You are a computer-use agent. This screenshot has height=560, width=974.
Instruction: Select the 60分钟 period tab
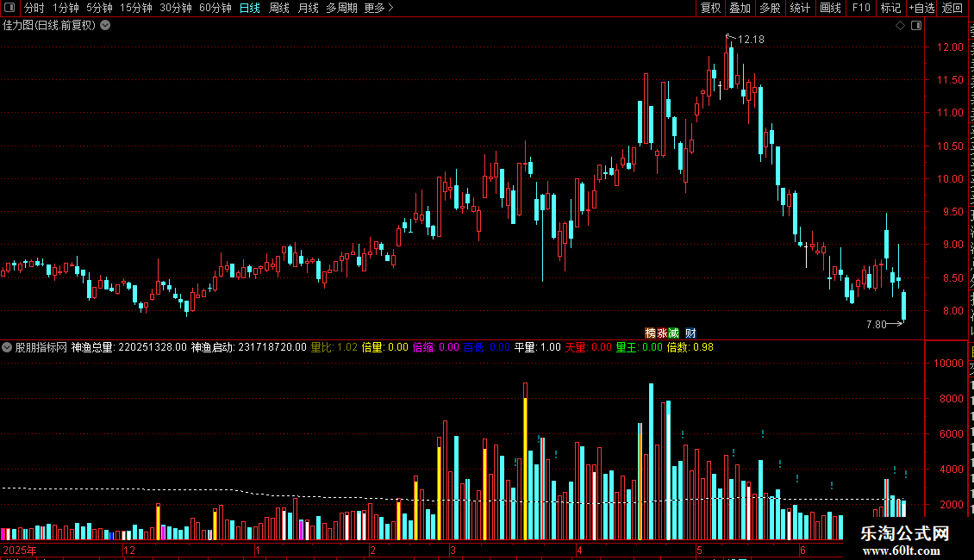(215, 8)
